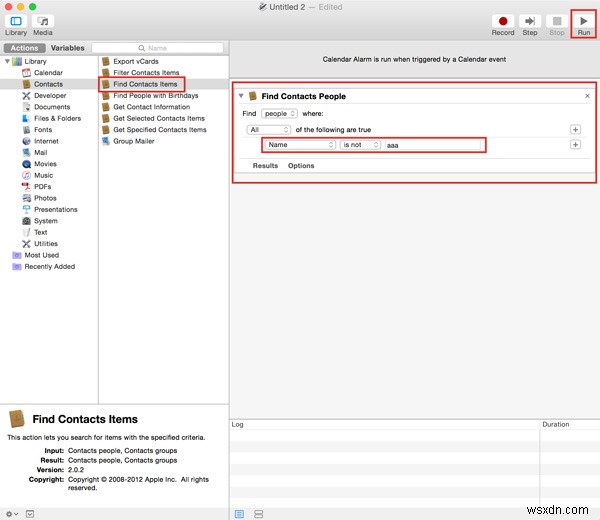Screen dimensions: 600x520
Task: Click the Stop button in toolbar
Action: tap(557, 24)
